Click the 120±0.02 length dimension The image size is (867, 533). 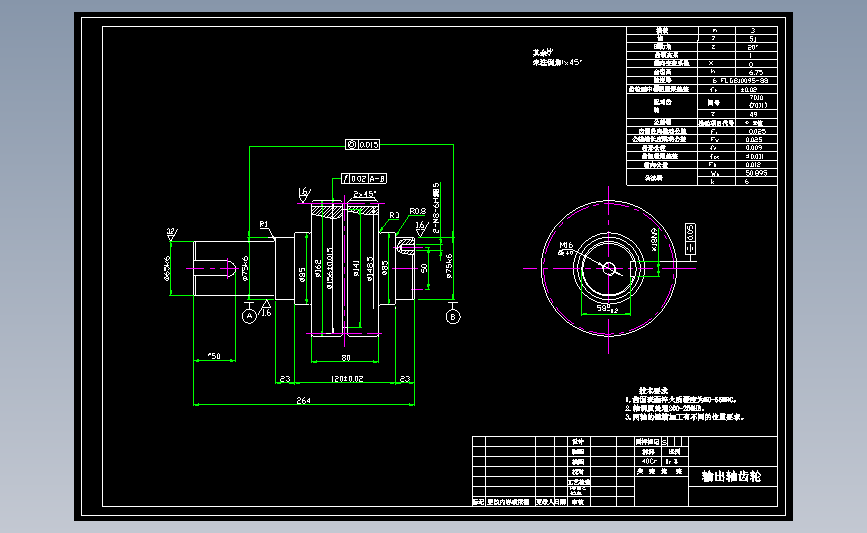click(347, 379)
